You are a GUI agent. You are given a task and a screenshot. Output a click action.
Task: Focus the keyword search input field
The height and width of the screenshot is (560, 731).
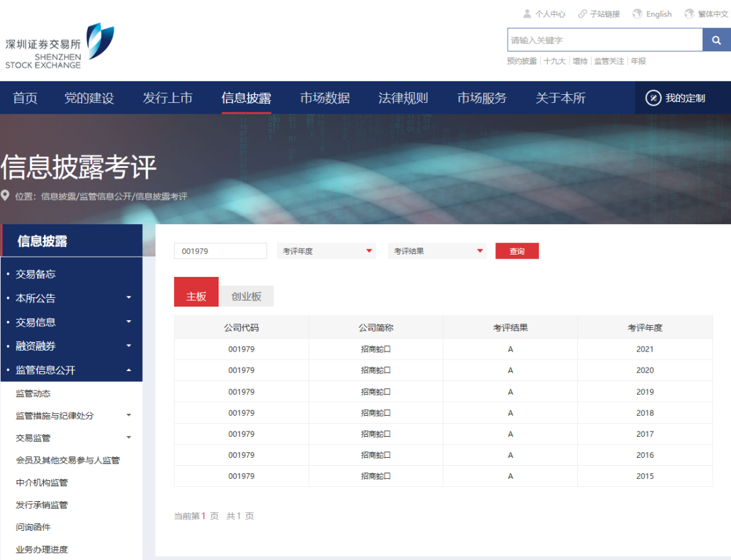pyautogui.click(x=605, y=40)
